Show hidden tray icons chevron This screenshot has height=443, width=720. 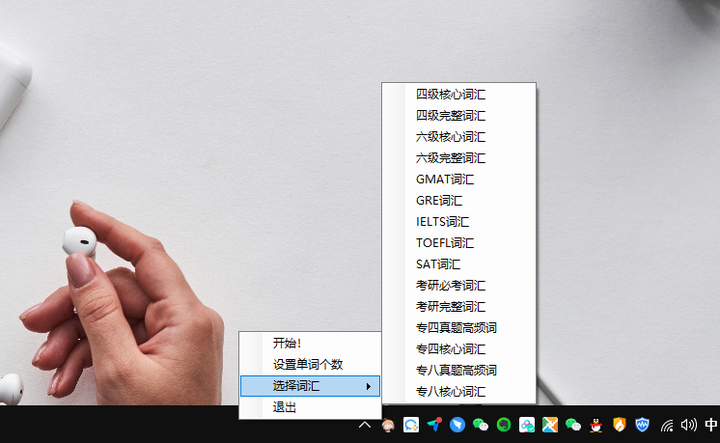[365, 425]
